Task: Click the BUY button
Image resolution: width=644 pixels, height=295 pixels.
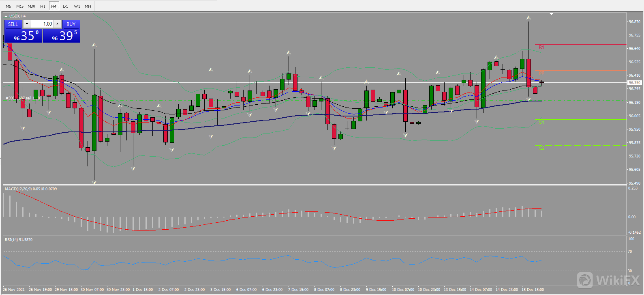Action: pyautogui.click(x=71, y=24)
